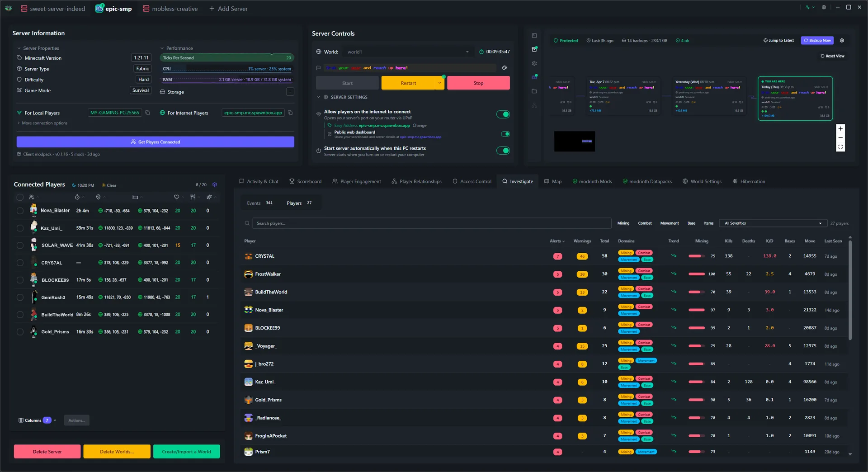Viewport: 868px width, 472px height.
Task: Click the Backup Now button
Action: click(817, 40)
